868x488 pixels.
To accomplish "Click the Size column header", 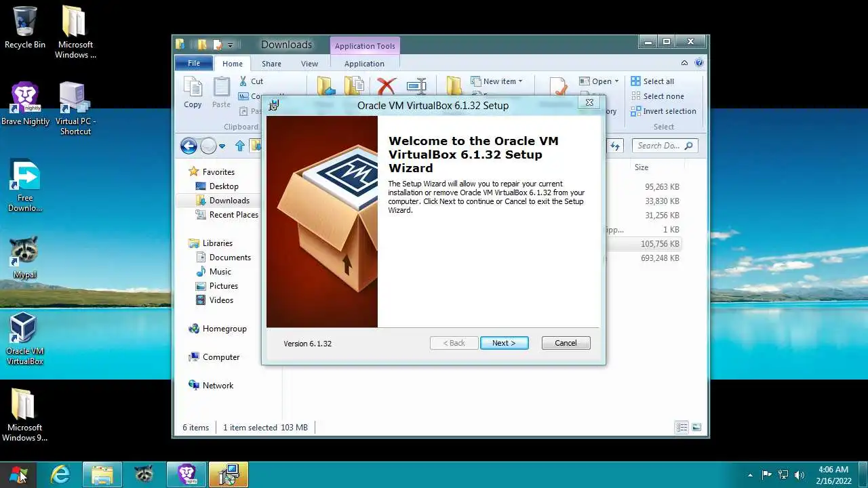I will [x=642, y=167].
